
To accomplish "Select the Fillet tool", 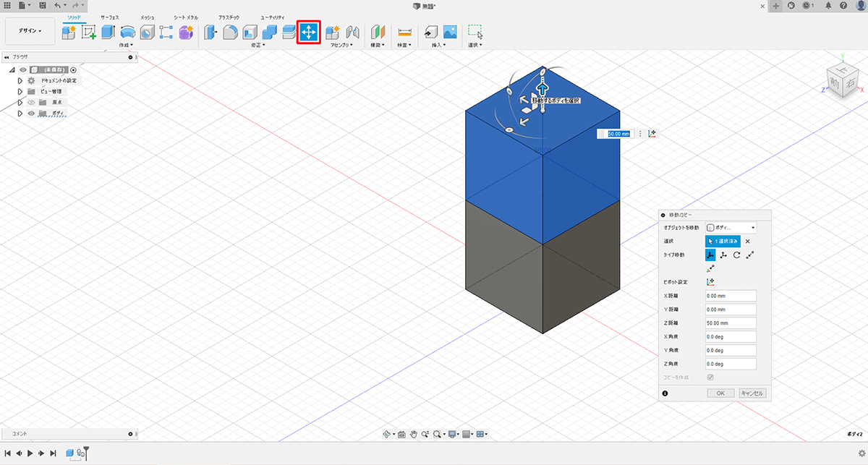I will click(x=230, y=32).
